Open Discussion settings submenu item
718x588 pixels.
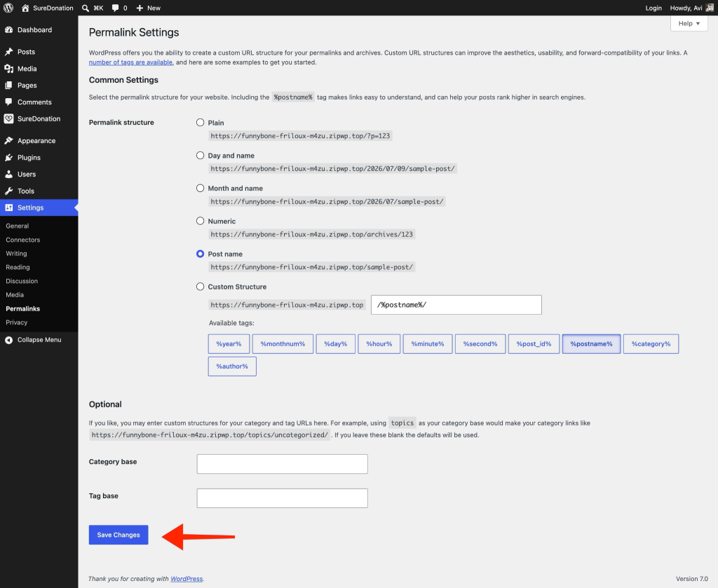[22, 281]
